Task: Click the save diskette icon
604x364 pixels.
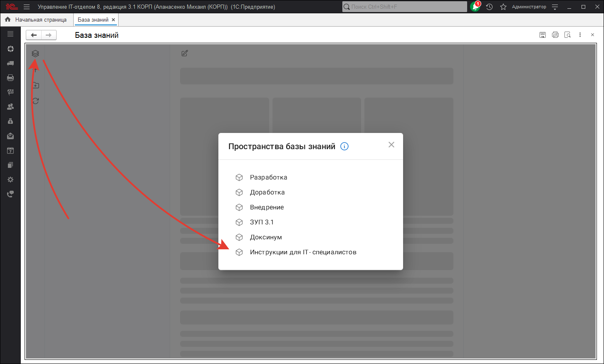Action: 542,35
